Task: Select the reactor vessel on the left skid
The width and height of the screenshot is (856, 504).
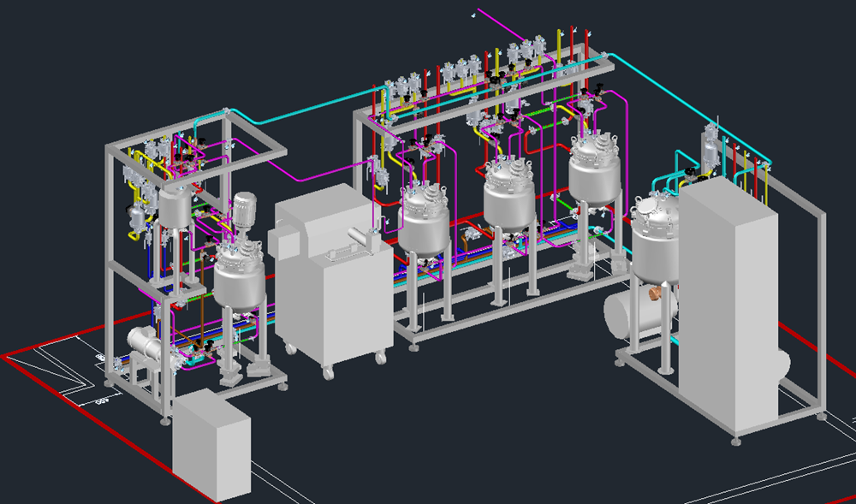Action: [x=238, y=278]
